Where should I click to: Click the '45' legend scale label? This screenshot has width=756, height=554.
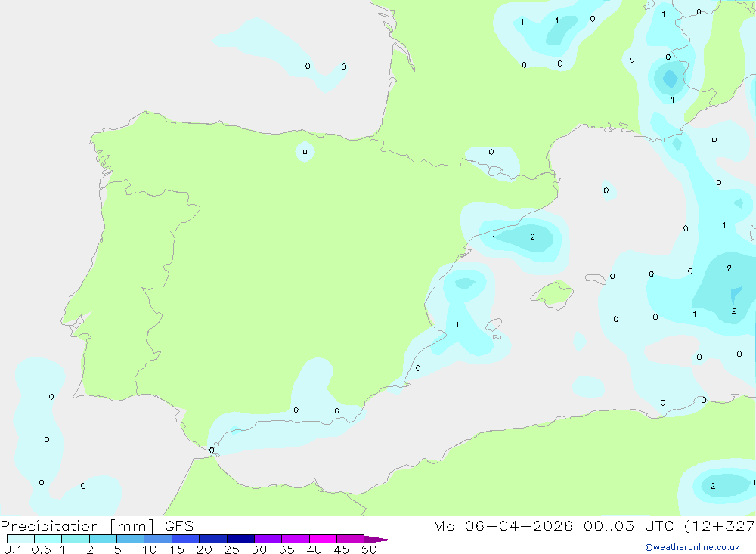point(342,549)
